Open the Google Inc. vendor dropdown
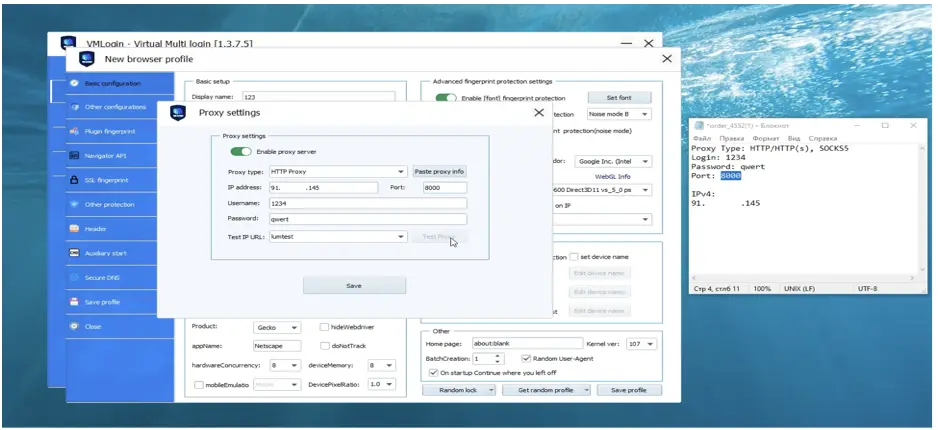 click(x=613, y=161)
